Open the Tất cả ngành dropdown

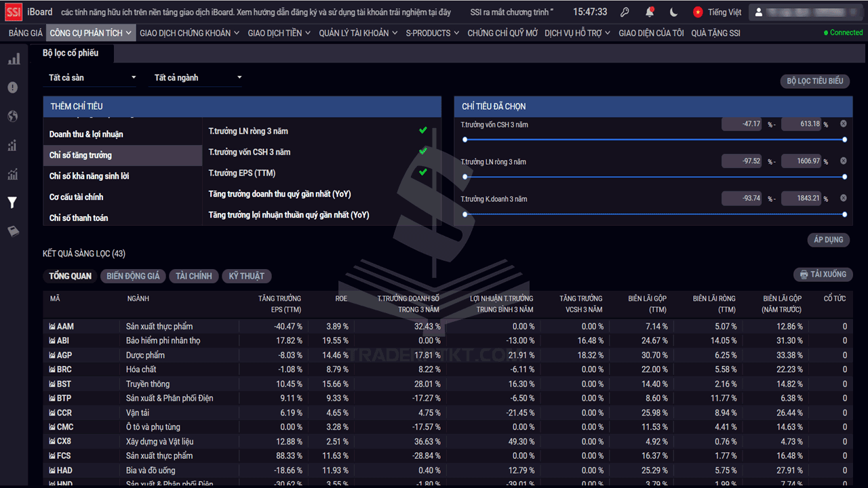[x=197, y=78]
